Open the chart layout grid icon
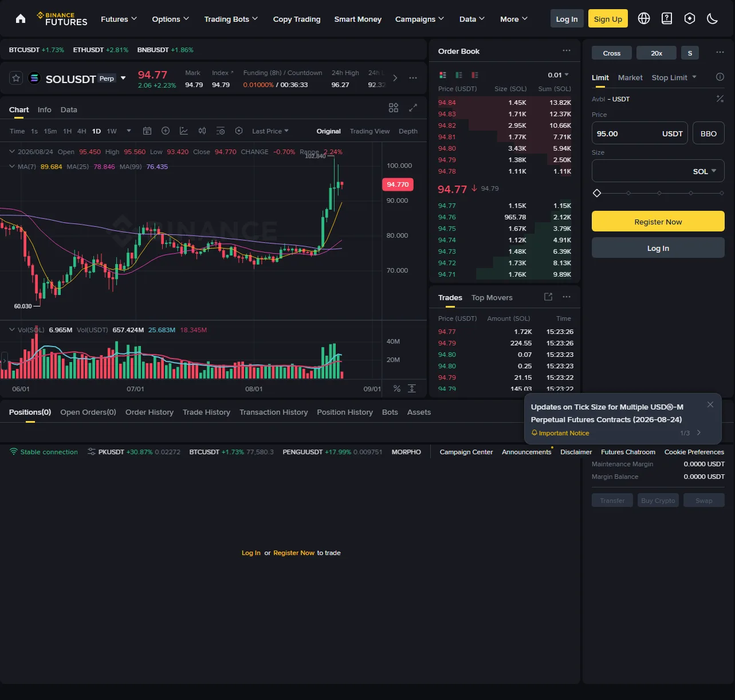 point(394,108)
